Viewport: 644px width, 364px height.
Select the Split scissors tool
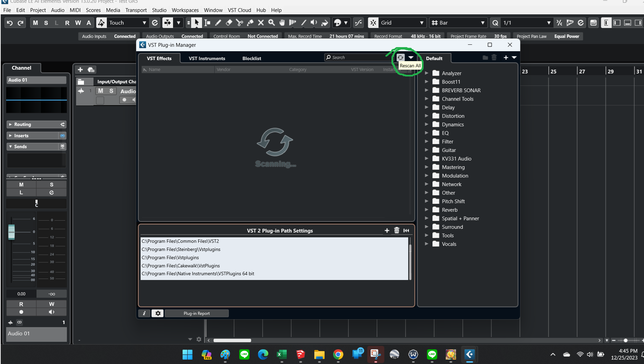click(240, 23)
